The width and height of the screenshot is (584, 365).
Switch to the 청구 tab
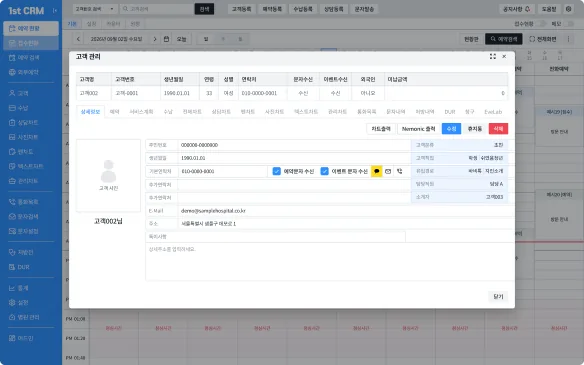(469, 112)
